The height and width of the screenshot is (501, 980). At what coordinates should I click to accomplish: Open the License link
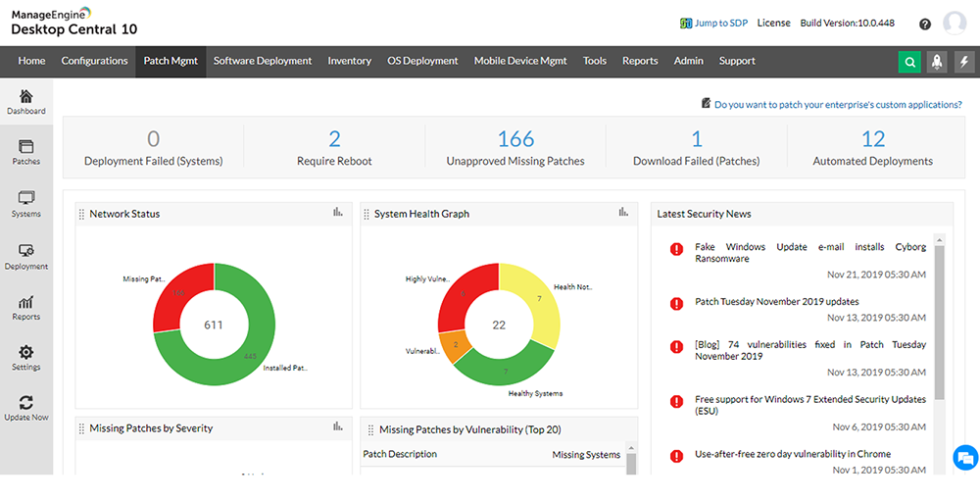click(774, 24)
